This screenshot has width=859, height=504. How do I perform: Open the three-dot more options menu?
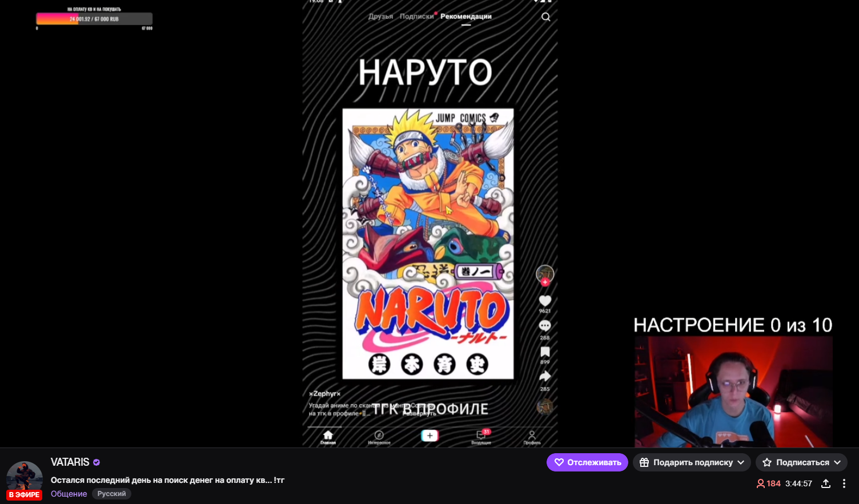pos(844,483)
